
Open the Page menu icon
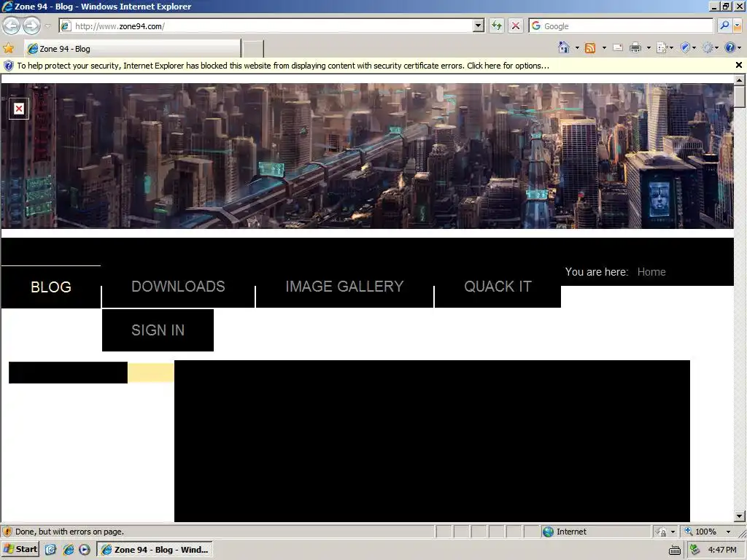pos(665,47)
